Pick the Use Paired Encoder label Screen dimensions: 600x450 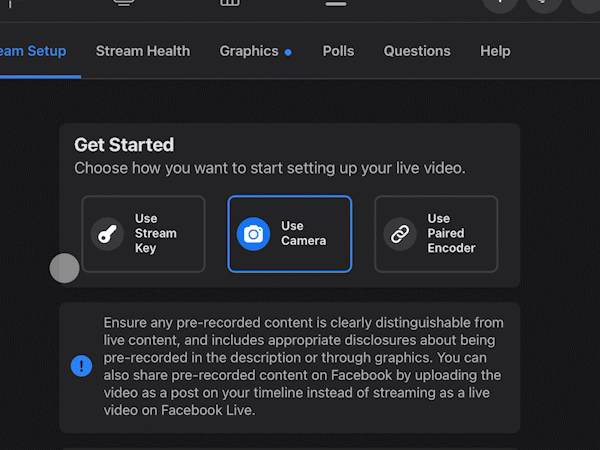(451, 234)
